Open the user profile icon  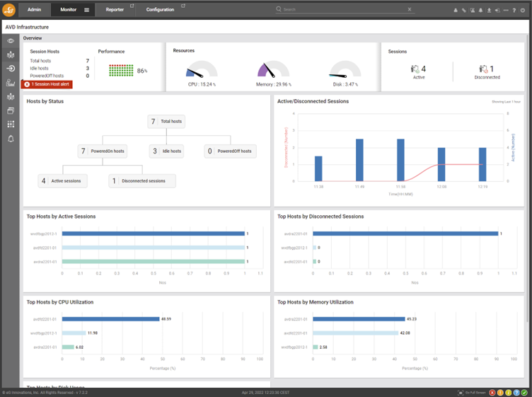click(456, 10)
